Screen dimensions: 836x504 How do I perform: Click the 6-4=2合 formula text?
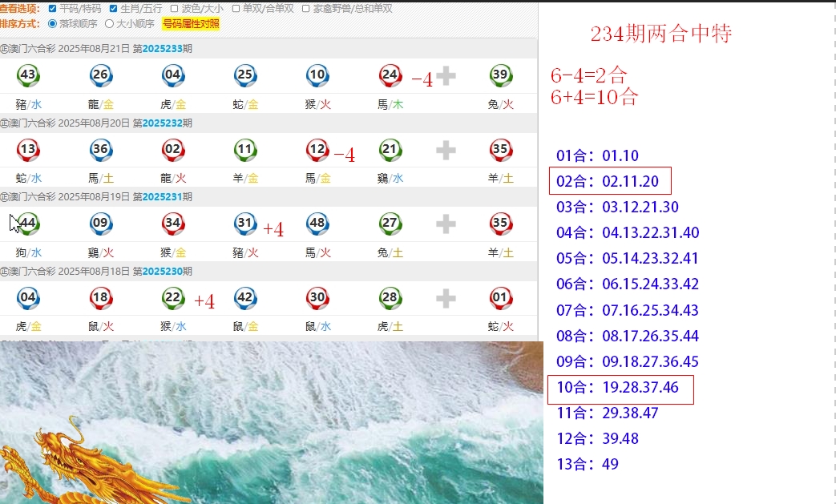point(588,75)
